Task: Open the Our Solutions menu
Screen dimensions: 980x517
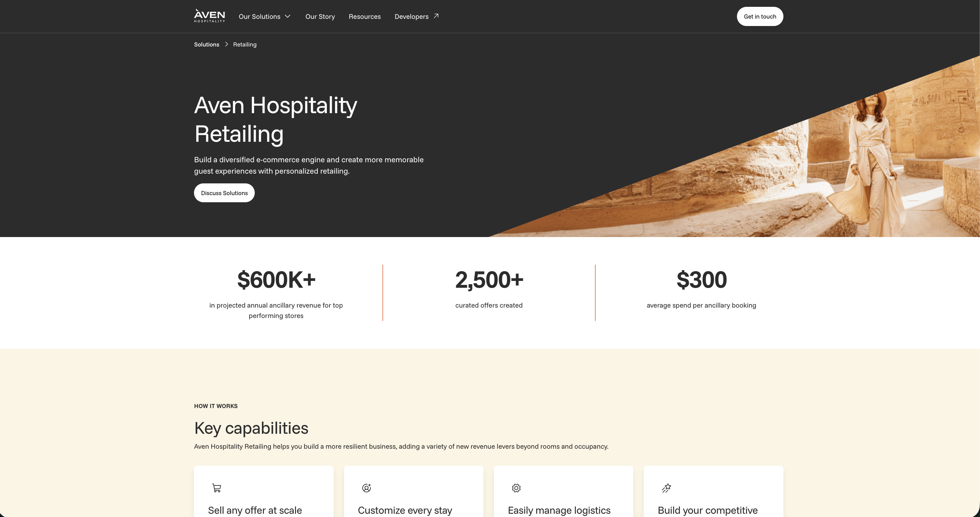Action: pos(259,16)
